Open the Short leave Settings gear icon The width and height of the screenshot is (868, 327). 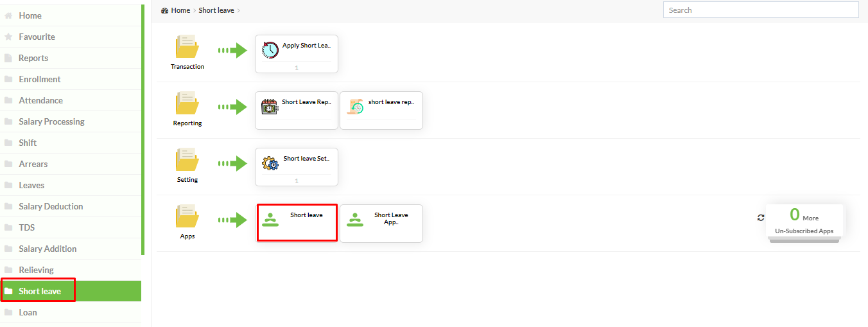coord(270,163)
